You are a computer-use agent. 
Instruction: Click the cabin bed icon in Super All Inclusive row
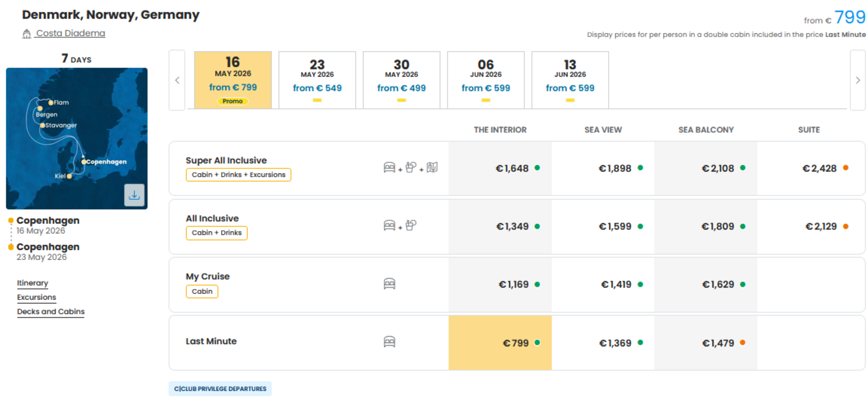click(389, 167)
